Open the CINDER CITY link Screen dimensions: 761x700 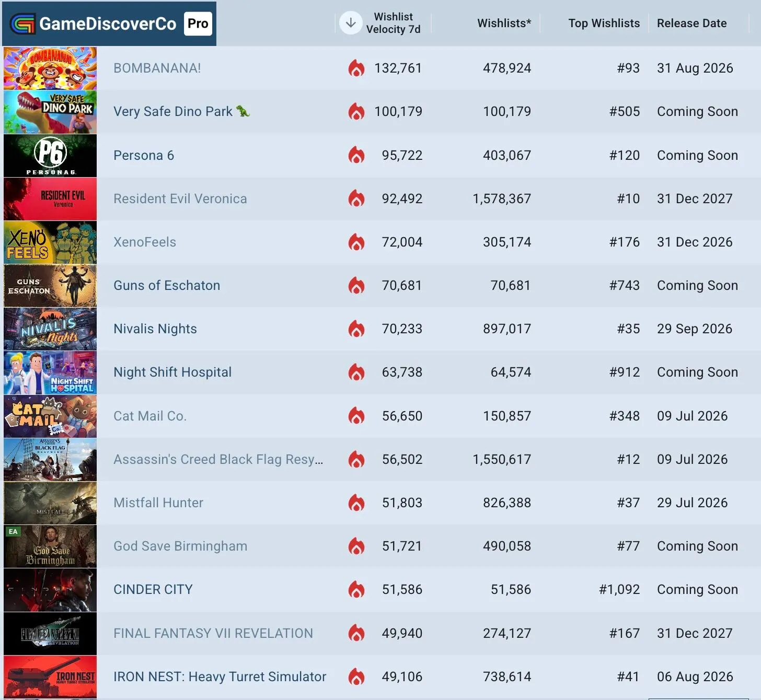tap(153, 589)
